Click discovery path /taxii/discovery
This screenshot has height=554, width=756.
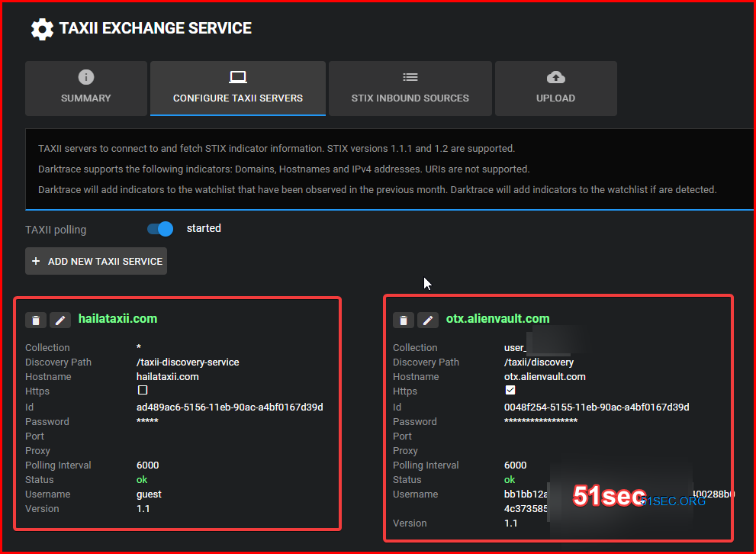tap(539, 362)
